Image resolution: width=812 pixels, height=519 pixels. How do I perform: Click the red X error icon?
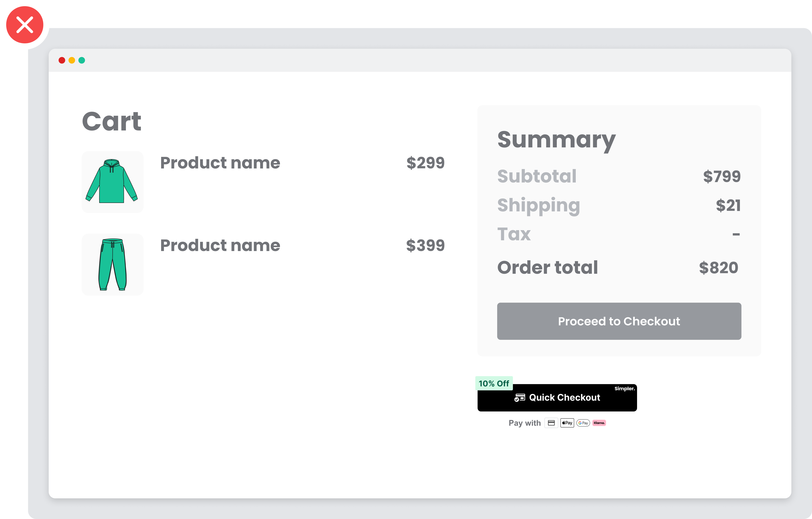[25, 25]
